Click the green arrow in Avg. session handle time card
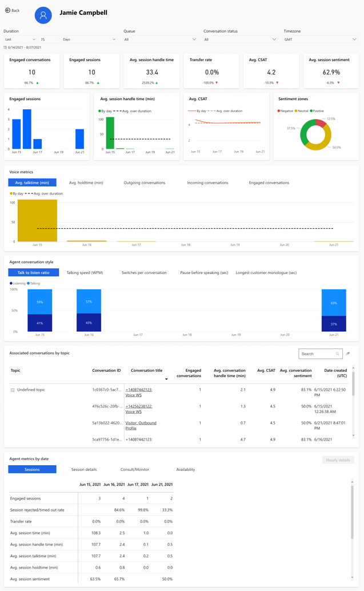The width and height of the screenshot is (364, 591). click(157, 82)
